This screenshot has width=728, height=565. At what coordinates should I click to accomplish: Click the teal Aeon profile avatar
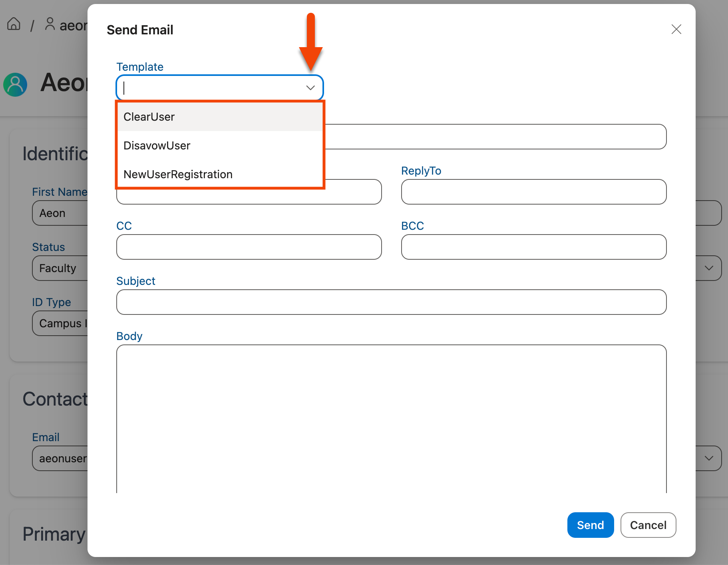point(15,85)
